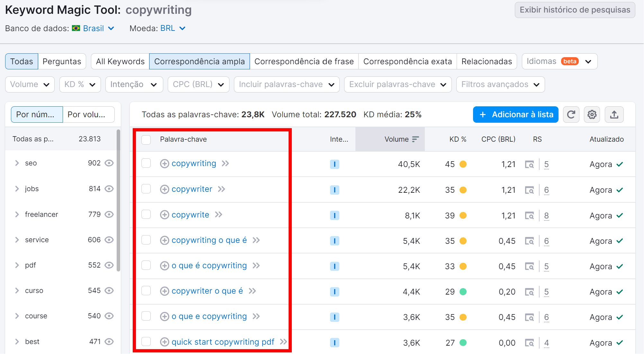Click double-arrow next to o que e copywriting
Screen dimensions: 644x354
[x=256, y=316]
